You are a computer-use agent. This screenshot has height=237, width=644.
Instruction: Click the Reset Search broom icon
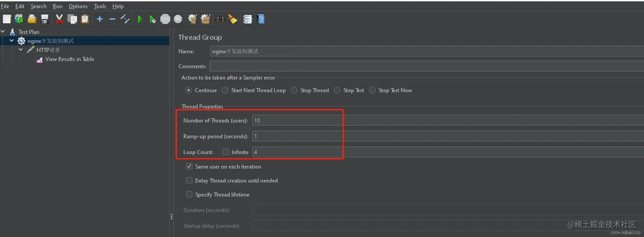[233, 19]
